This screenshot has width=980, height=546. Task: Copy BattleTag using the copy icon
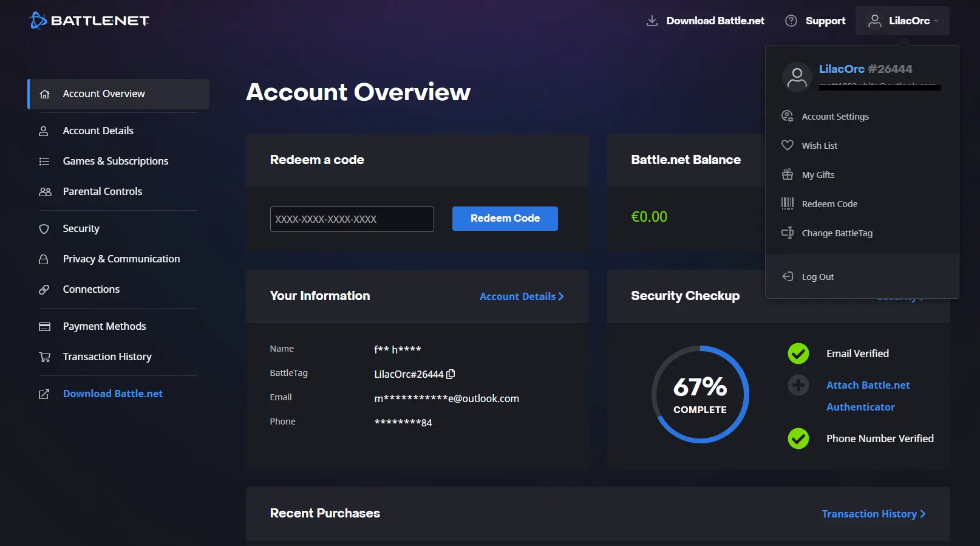pyautogui.click(x=451, y=374)
